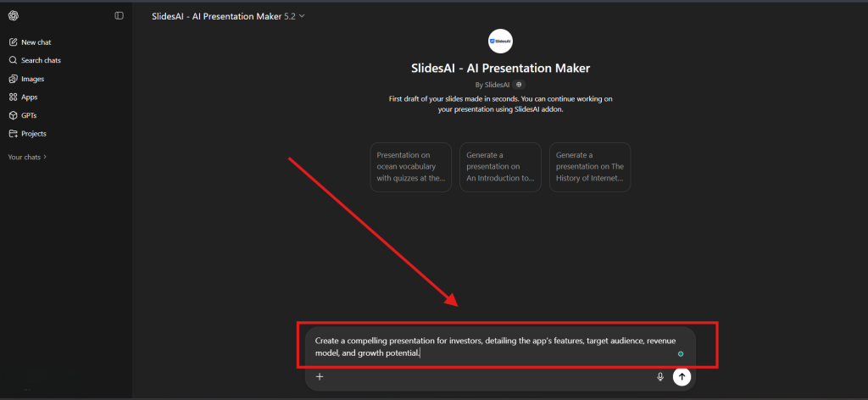Click the SlidesAI round logo
Image resolution: width=868 pixels, height=400 pixels.
(x=500, y=41)
